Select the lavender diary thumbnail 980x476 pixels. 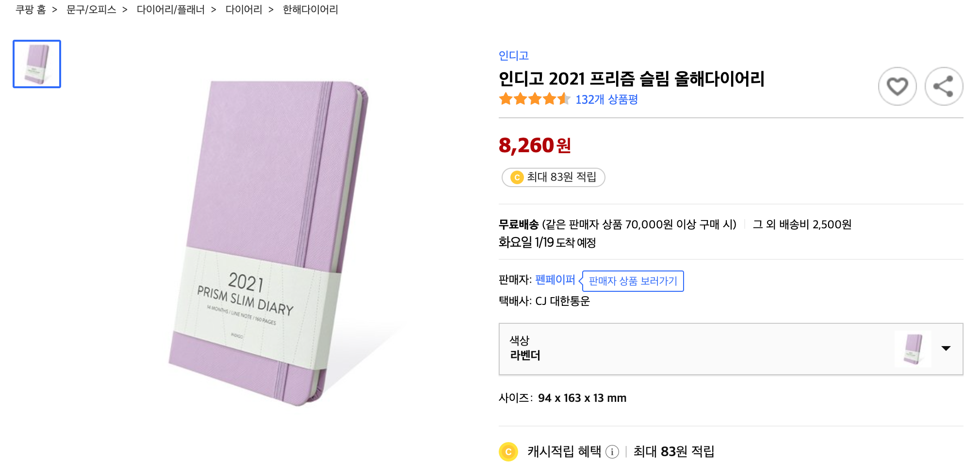(x=37, y=64)
